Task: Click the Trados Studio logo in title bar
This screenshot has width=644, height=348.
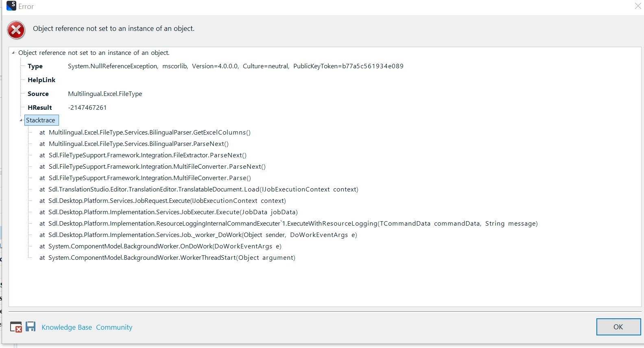Action: [11, 6]
